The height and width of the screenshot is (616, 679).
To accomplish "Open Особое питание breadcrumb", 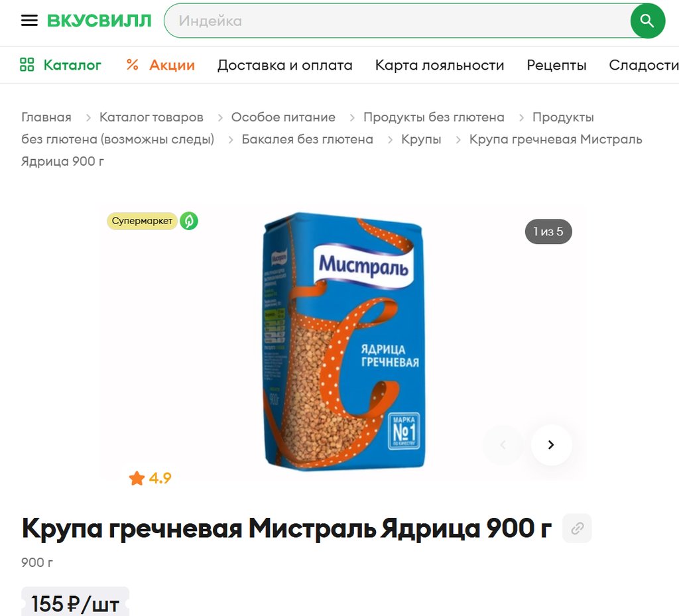I will point(283,117).
